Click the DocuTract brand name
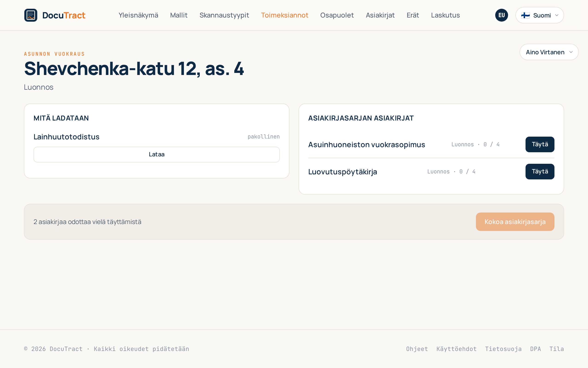The height and width of the screenshot is (368, 588). (x=64, y=15)
